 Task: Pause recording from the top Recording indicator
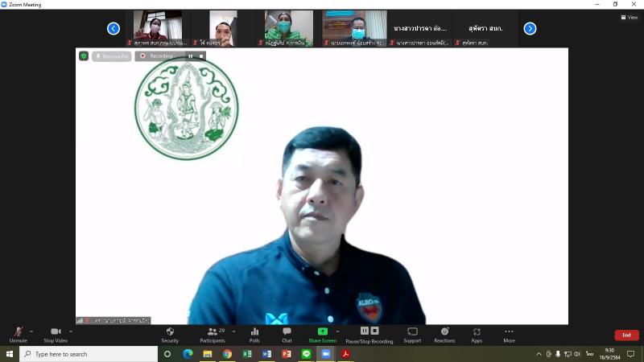coord(190,56)
